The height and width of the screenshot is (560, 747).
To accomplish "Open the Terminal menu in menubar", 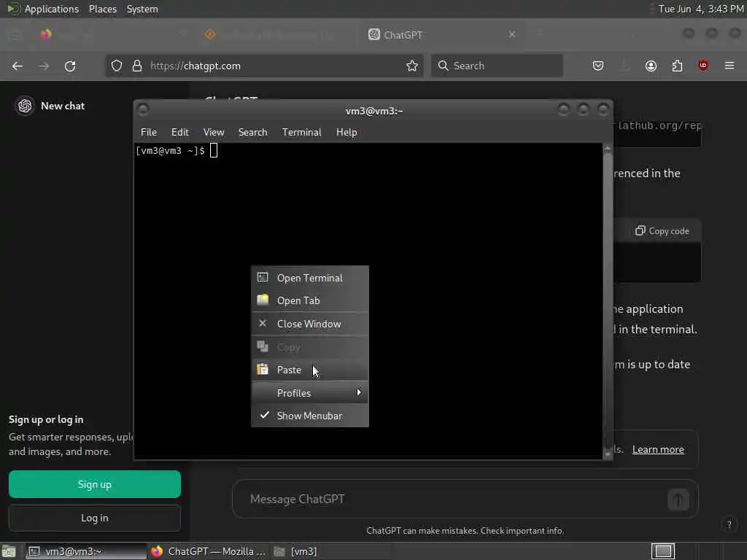I will click(x=301, y=133).
